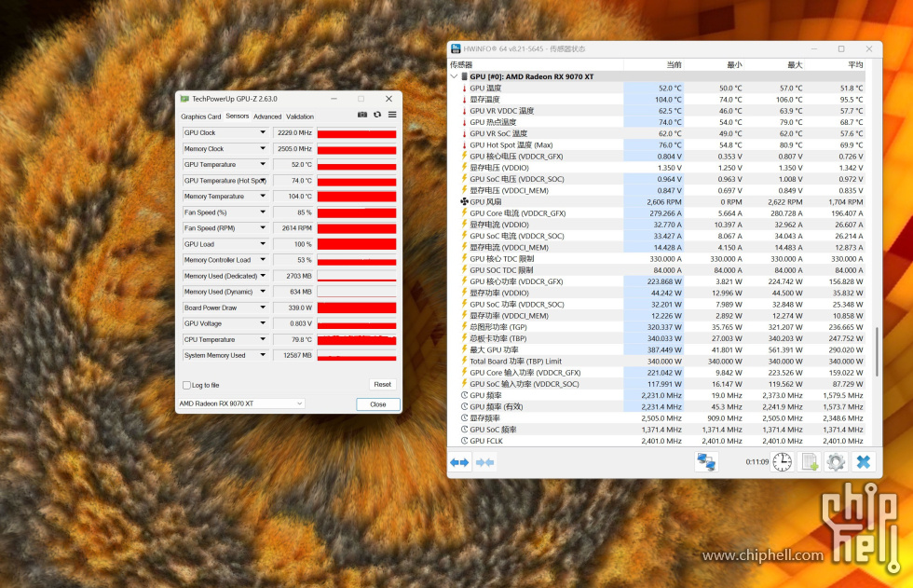Image resolution: width=913 pixels, height=588 pixels.
Task: Click the GPU Voltage value field 0.803 V
Action: 293,323
